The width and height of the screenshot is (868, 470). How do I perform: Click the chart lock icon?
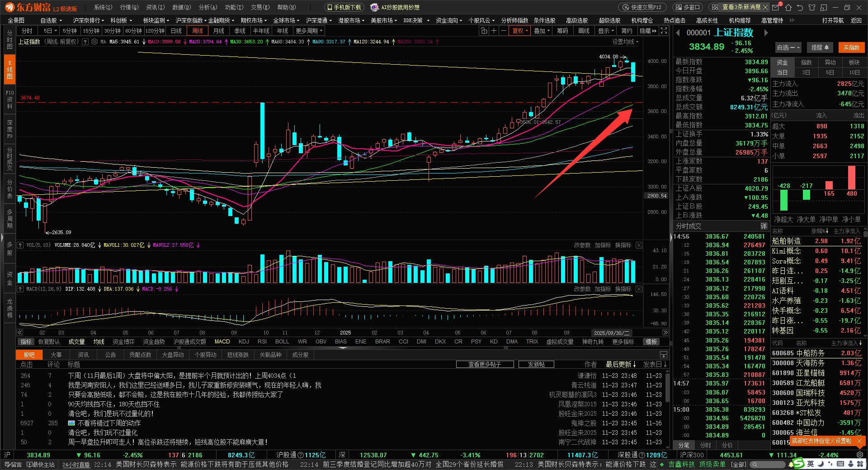click(484, 31)
